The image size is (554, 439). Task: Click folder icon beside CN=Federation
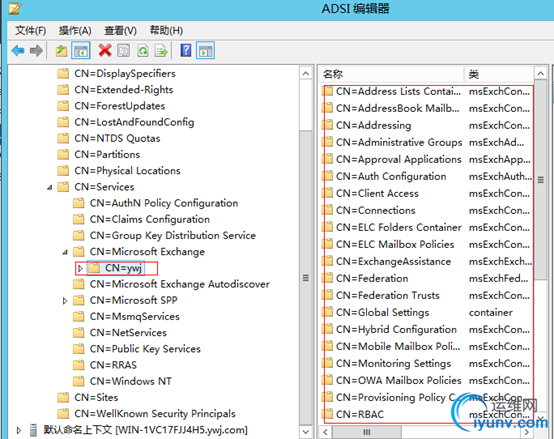[x=328, y=278]
